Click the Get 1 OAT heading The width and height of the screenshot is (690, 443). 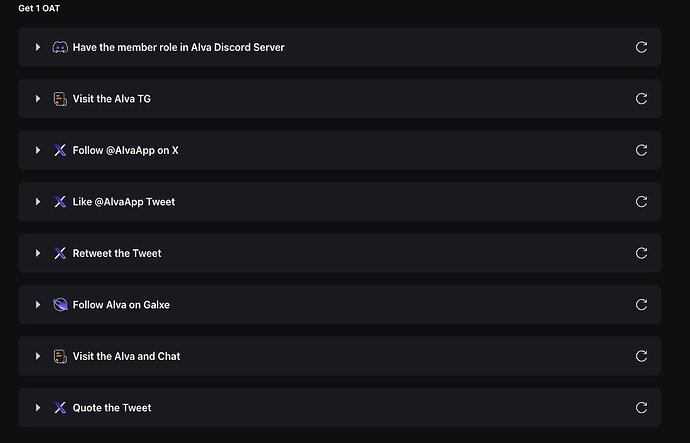tap(39, 8)
